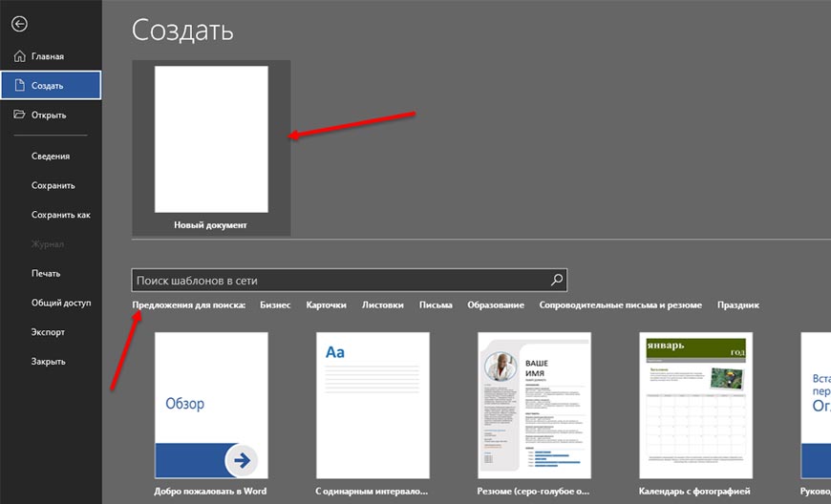Click Закрыть in the sidebar
The width and height of the screenshot is (831, 504).
pyautogui.click(x=49, y=362)
